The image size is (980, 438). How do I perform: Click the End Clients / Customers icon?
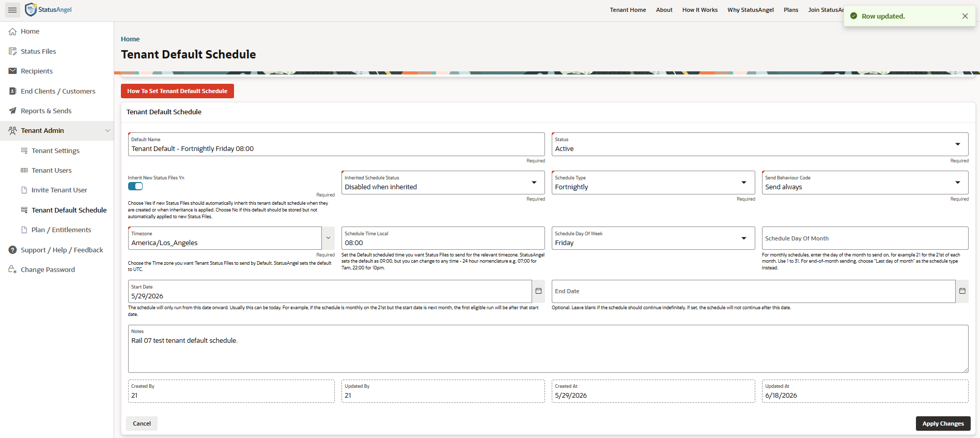(13, 91)
